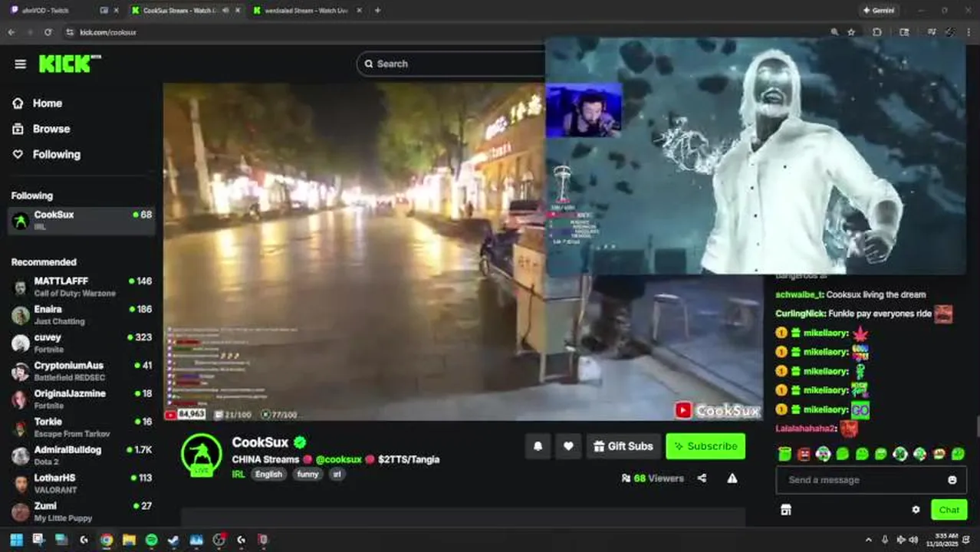
Task: Click schwalbe_t username in chat
Action: pyautogui.click(x=799, y=294)
